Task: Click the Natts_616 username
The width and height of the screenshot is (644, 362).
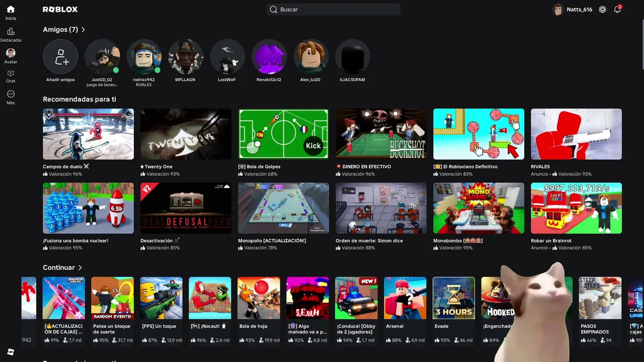Action: 580,10
